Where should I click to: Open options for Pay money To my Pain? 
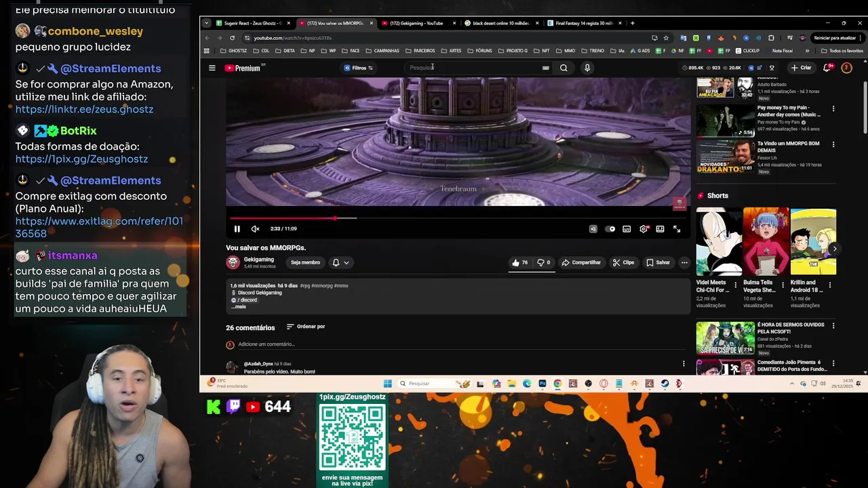[833, 108]
